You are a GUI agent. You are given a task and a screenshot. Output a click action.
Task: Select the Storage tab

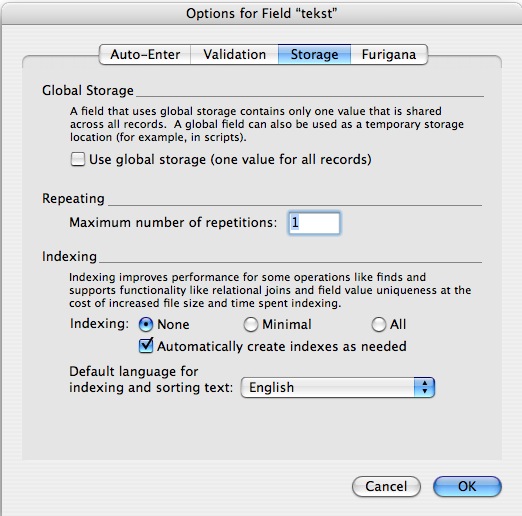pyautogui.click(x=314, y=54)
